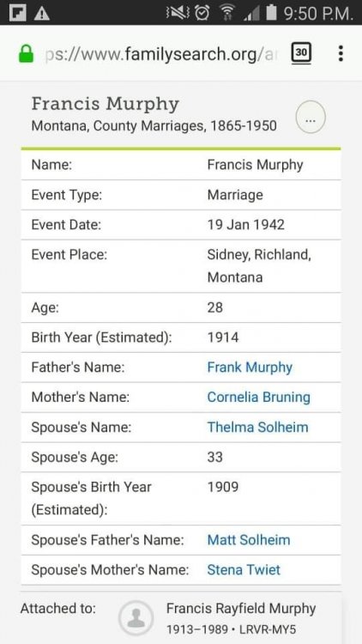
Task: Tap the green secure padlock icon
Action: pyautogui.click(x=27, y=54)
